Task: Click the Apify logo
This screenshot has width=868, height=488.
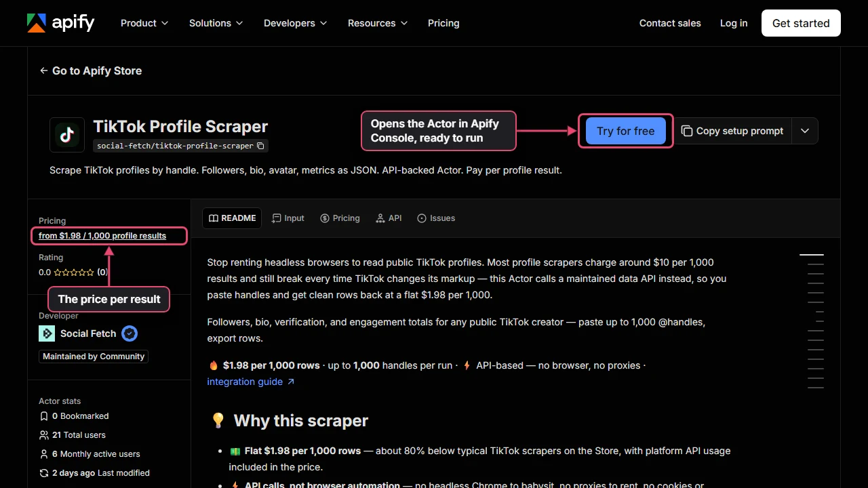Action: (60, 23)
